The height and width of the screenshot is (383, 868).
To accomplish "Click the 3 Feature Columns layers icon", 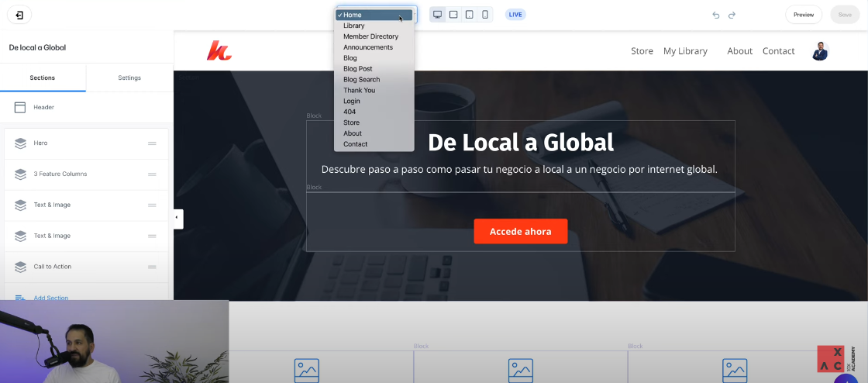I will [x=20, y=174].
